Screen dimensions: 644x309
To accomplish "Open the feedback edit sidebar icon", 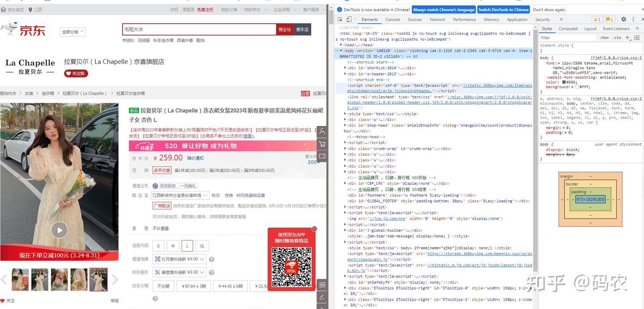I will click(x=322, y=297).
